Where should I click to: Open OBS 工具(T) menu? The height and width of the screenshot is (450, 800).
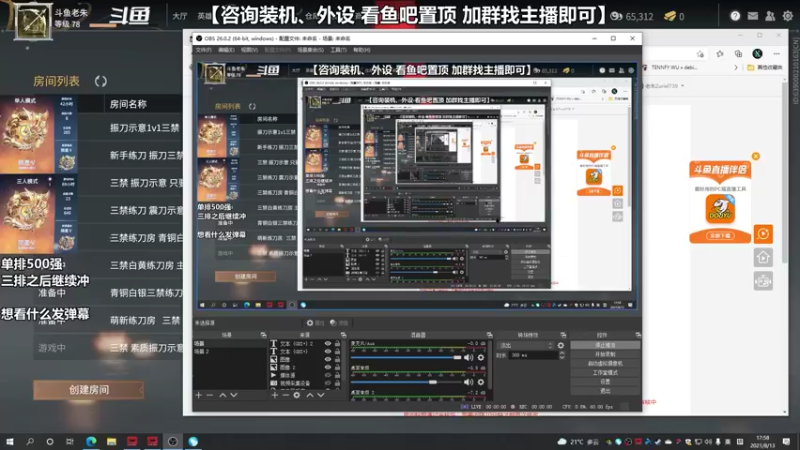338,50
